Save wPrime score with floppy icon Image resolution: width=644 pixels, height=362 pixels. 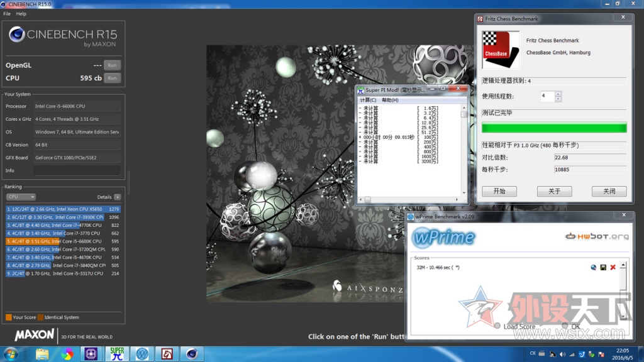[603, 267]
